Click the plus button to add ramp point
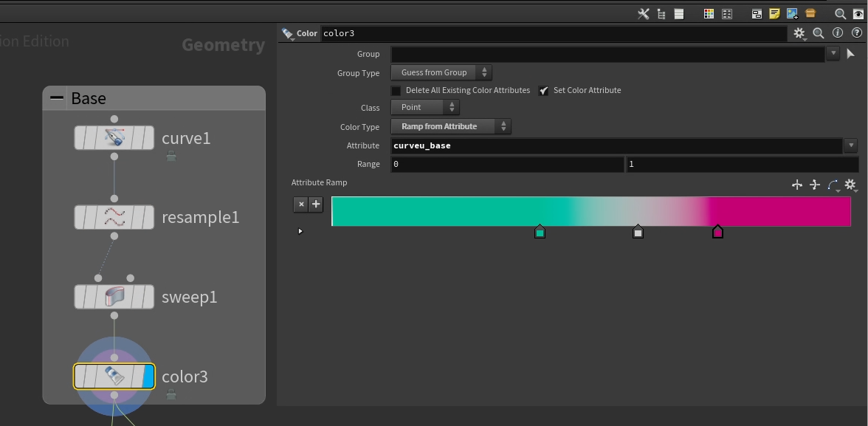Viewport: 868px width, 426px height. point(316,205)
